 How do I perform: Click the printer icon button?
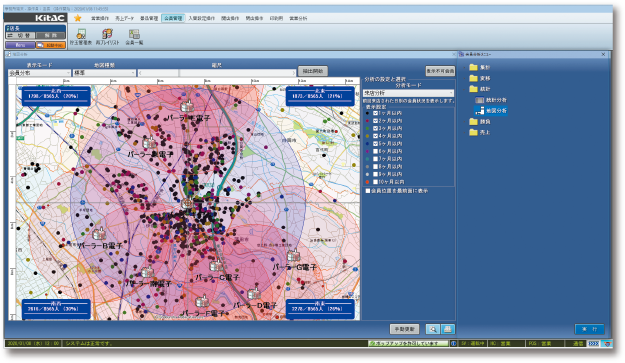click(x=448, y=329)
